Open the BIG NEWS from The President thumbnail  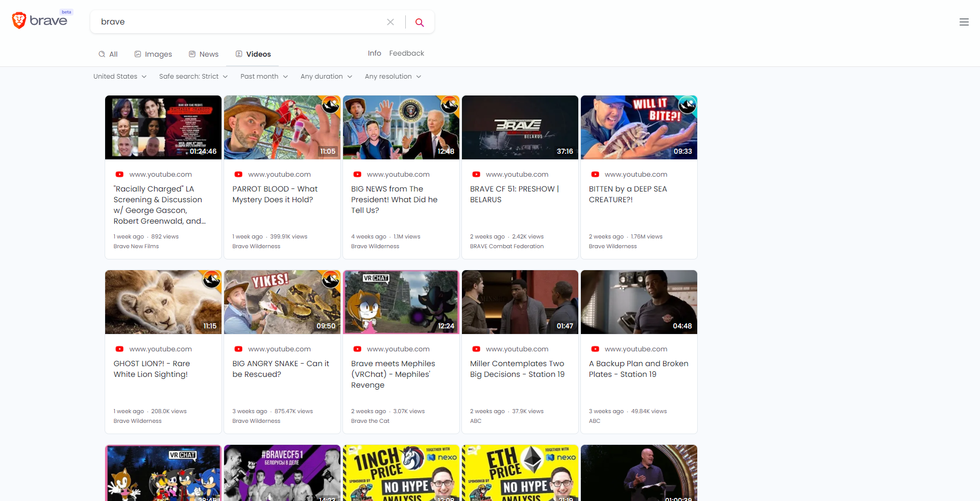[x=401, y=127]
